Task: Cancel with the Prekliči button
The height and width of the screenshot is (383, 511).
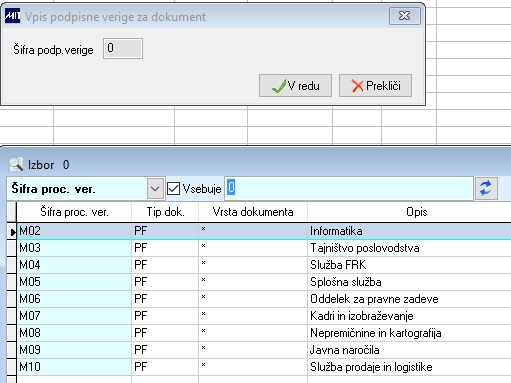Action: [375, 86]
